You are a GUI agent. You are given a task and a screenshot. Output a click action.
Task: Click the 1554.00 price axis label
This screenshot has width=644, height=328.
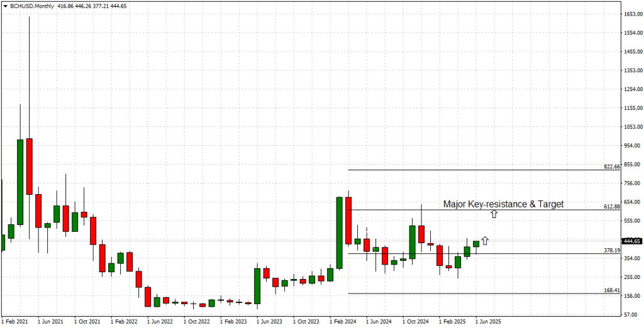click(x=633, y=33)
